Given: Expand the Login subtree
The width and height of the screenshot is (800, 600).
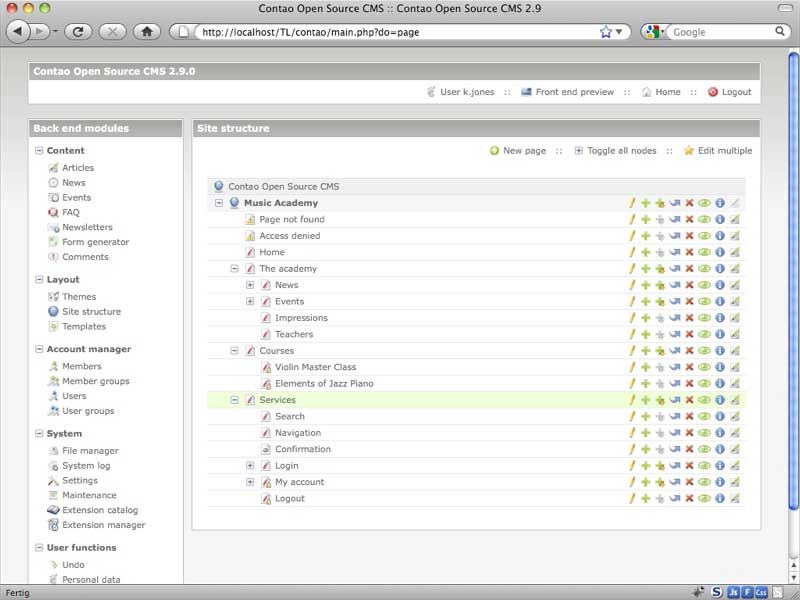Looking at the screenshot, I should (250, 466).
